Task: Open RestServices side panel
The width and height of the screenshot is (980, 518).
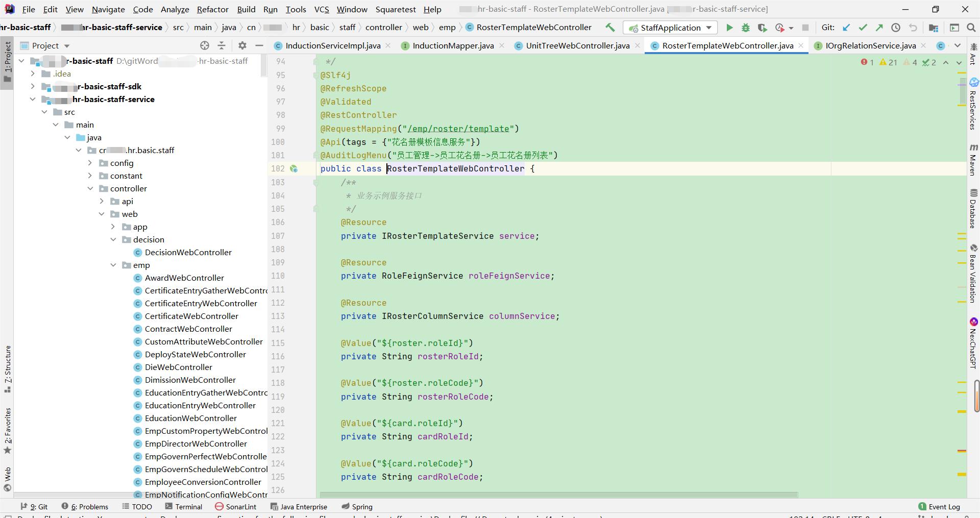Action: coord(973,104)
